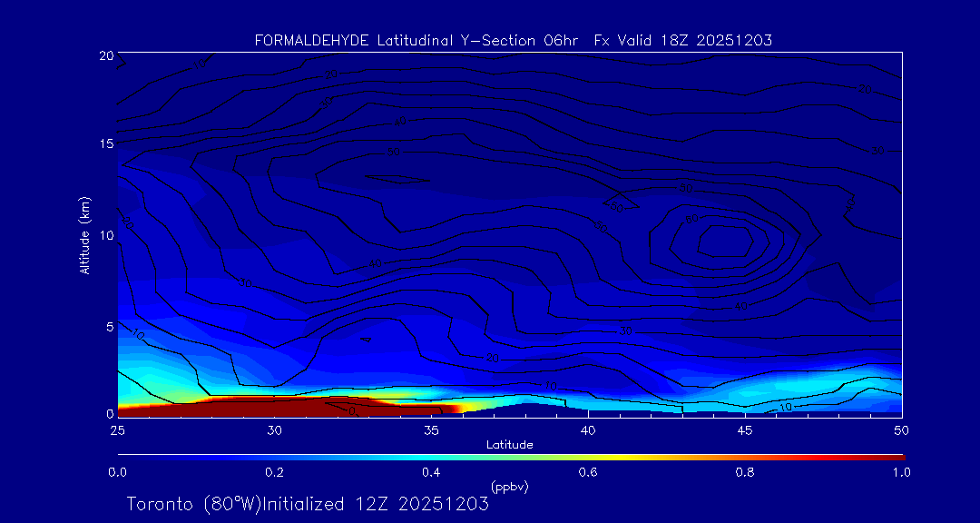Click the 1.0 colorbar tick label
The image size is (980, 523).
[x=901, y=472]
